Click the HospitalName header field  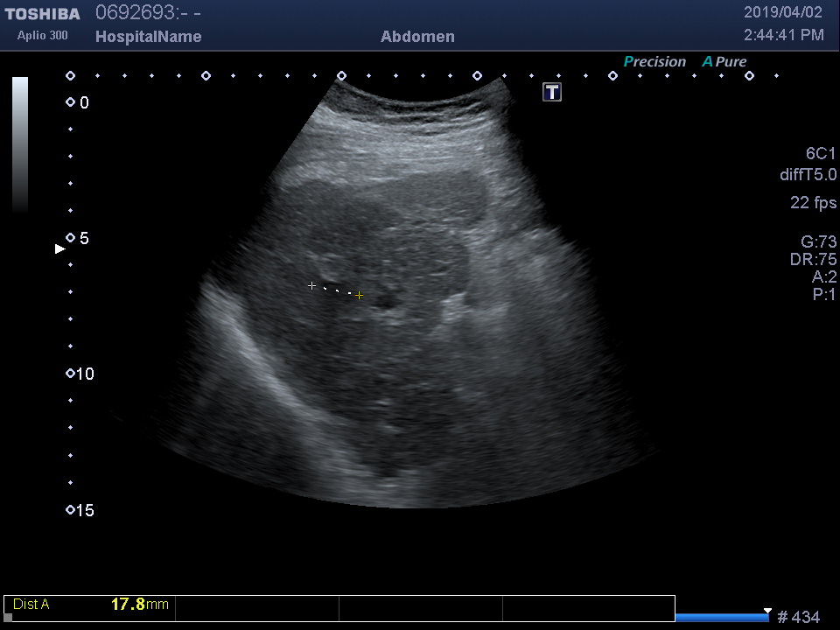point(148,37)
